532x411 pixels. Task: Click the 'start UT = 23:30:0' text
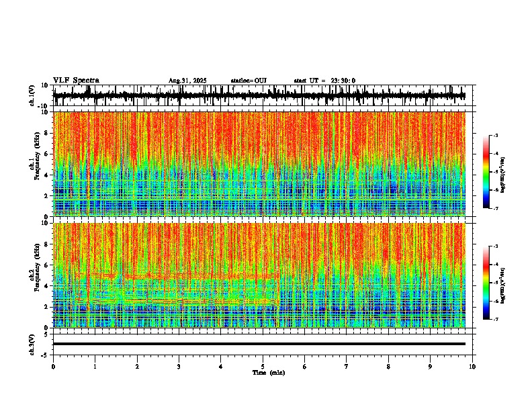coord(324,81)
